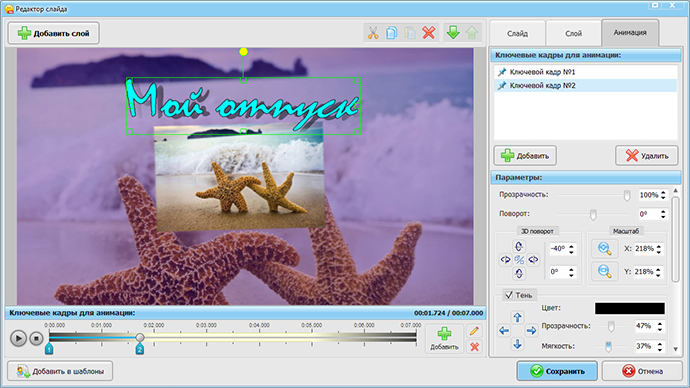Image resolution: width=690 pixels, height=388 pixels.
Task: Click Удалить keyframe button
Action: (646, 156)
